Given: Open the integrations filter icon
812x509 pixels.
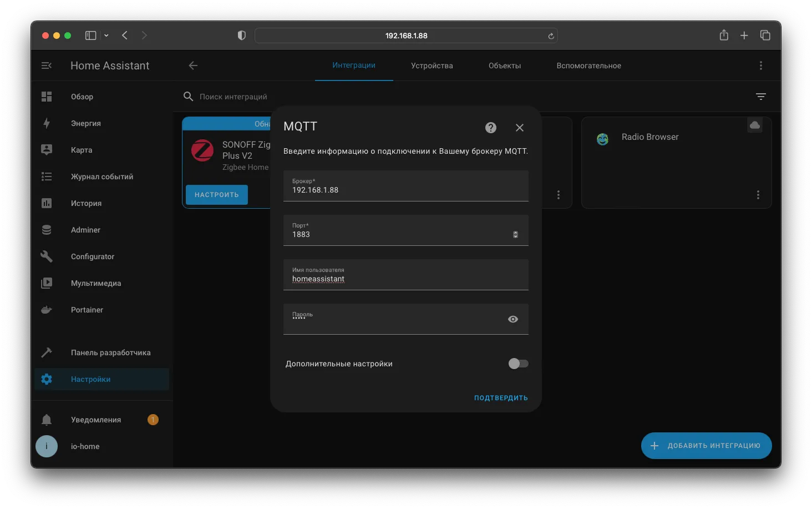Looking at the screenshot, I should coord(761,97).
